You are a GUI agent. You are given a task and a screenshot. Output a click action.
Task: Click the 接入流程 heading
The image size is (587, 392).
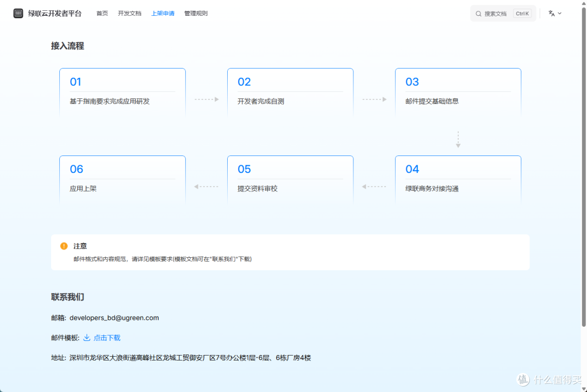click(67, 46)
